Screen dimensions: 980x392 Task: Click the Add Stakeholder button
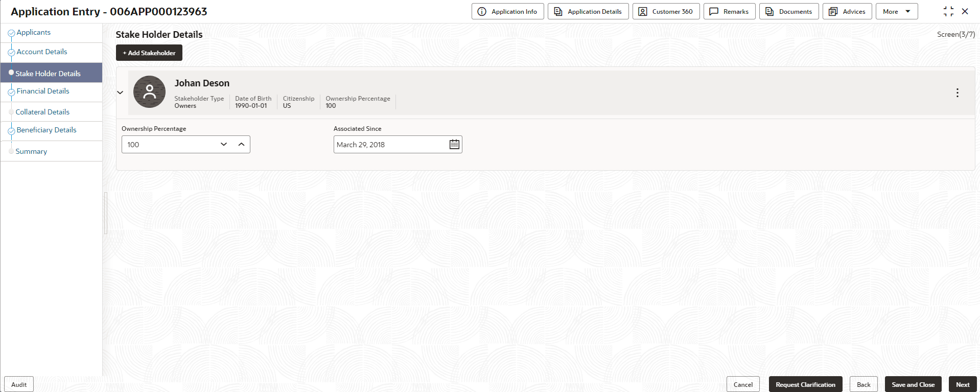click(x=149, y=53)
